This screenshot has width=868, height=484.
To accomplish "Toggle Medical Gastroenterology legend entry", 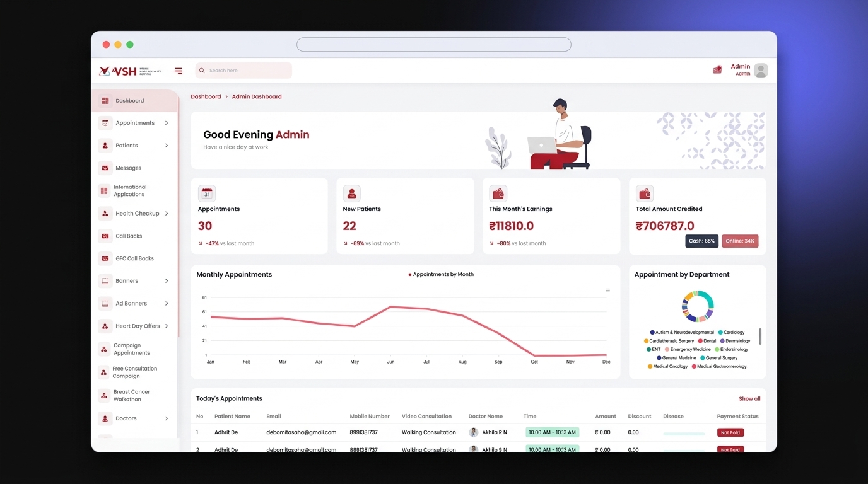I will tap(719, 366).
